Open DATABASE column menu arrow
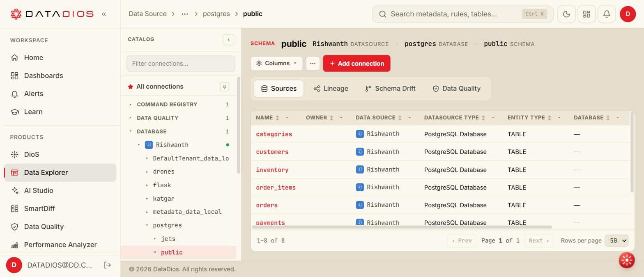The width and height of the screenshot is (644, 277). click(618, 118)
